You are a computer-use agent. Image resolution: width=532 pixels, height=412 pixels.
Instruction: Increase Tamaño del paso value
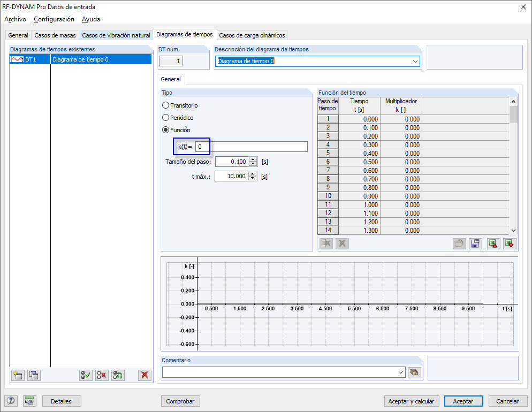click(x=253, y=159)
